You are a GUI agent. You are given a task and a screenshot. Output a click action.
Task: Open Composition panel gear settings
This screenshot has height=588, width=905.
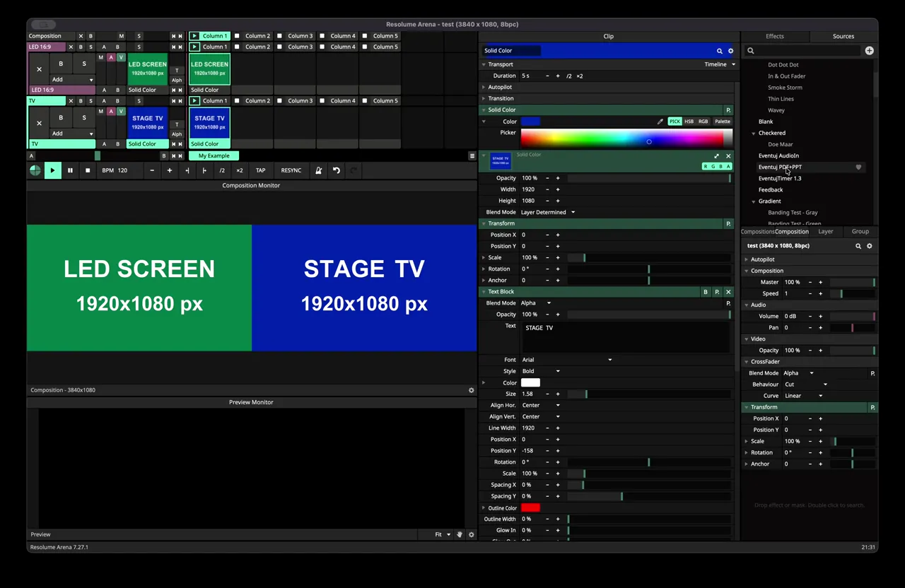pos(870,246)
